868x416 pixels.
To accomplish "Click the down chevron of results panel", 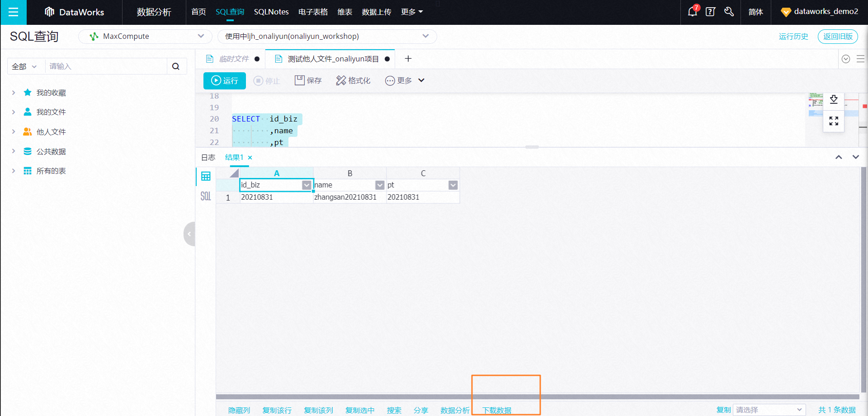I will click(856, 157).
